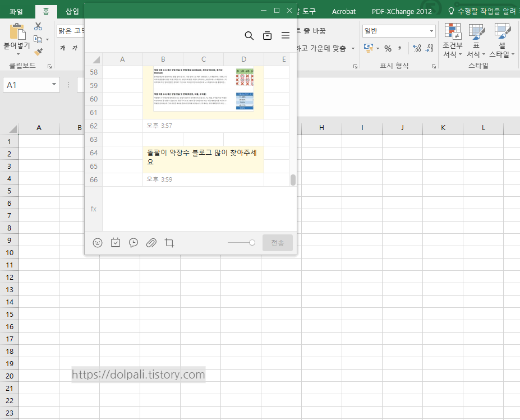Open the Paste options dropdown arrow
The width and height of the screenshot is (520, 420).
click(x=19, y=54)
